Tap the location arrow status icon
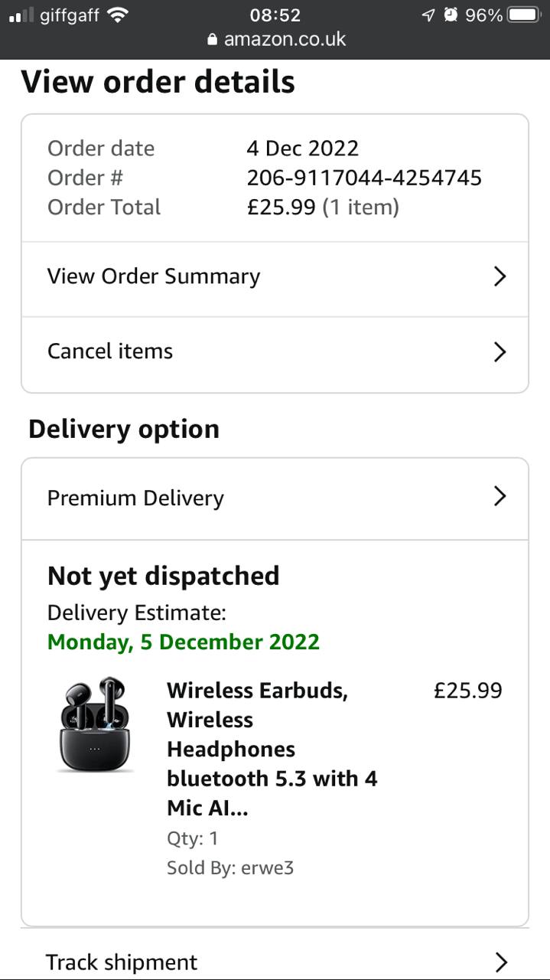550x980 pixels. tap(428, 15)
